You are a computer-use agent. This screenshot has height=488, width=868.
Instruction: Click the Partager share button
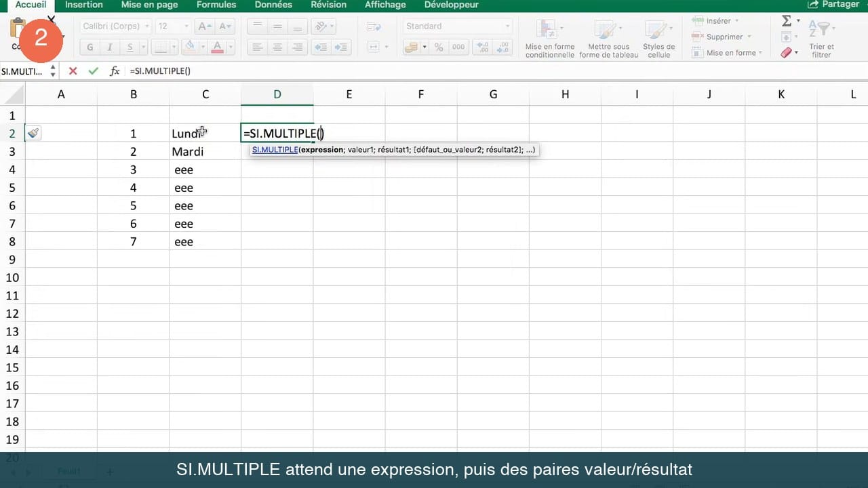click(x=833, y=5)
